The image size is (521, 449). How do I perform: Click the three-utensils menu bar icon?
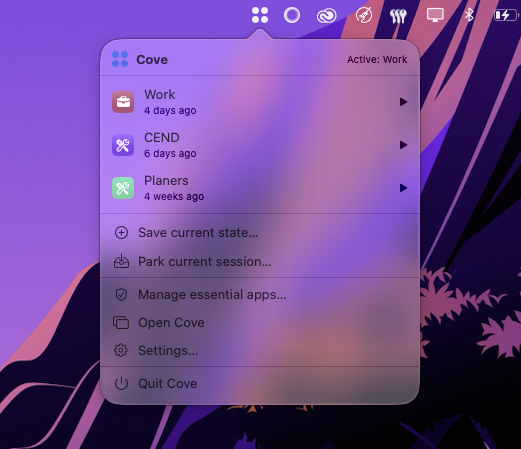pos(398,16)
